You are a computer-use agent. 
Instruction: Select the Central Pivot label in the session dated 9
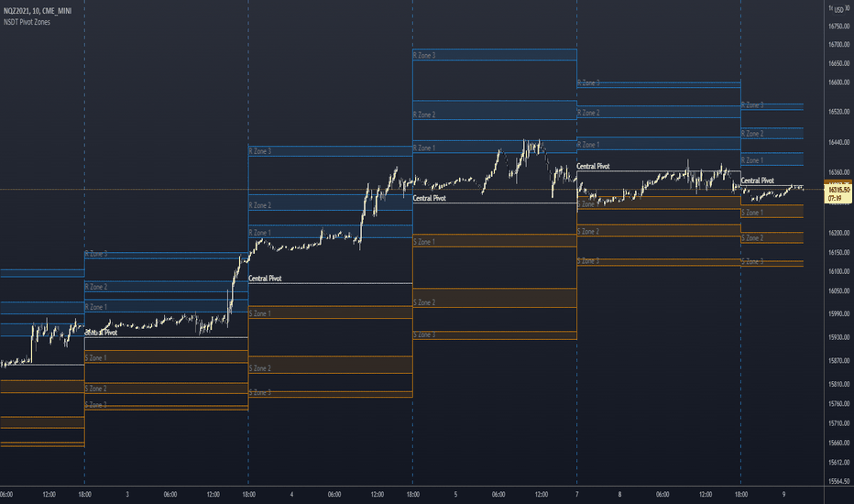tap(758, 181)
